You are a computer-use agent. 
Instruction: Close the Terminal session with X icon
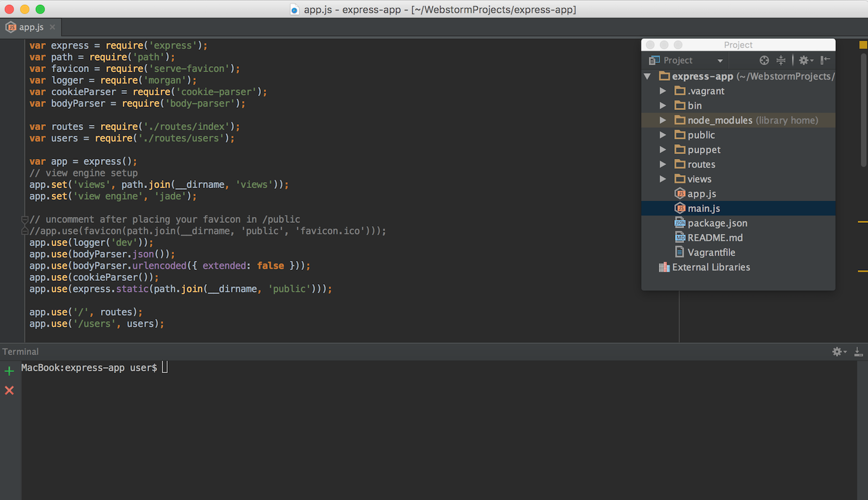[x=9, y=390]
